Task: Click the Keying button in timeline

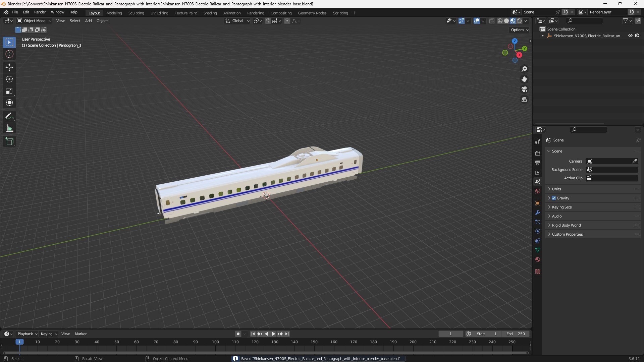Action: (x=49, y=334)
